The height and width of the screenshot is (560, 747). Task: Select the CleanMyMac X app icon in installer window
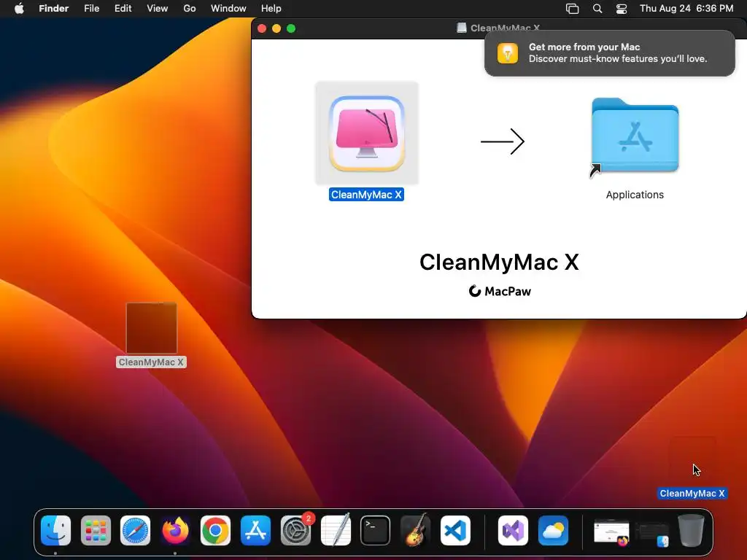coord(367,133)
